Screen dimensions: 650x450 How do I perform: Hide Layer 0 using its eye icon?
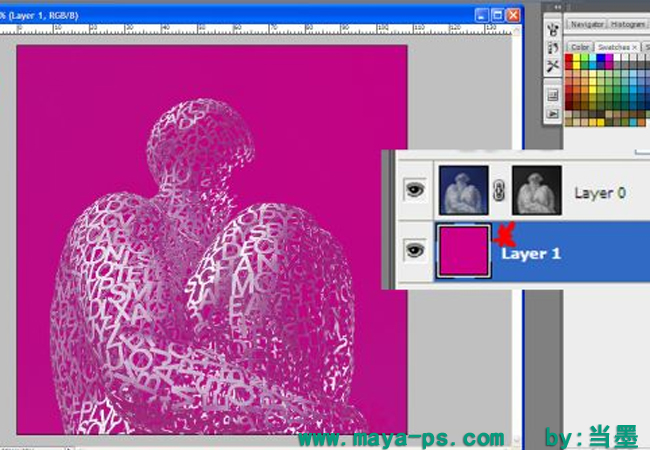point(415,190)
